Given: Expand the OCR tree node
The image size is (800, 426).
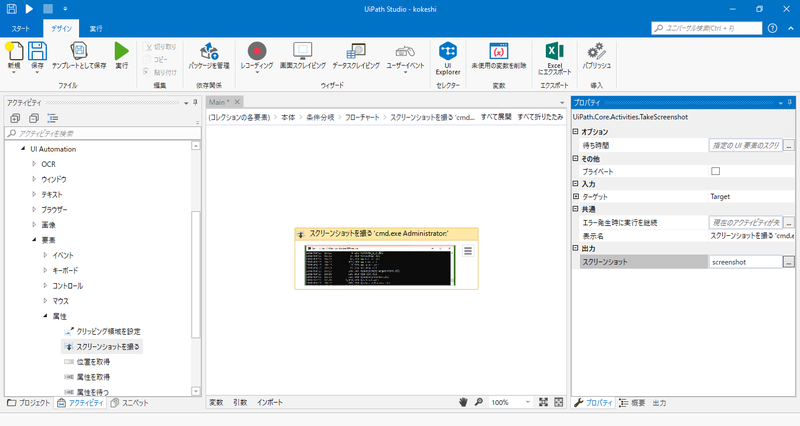Looking at the screenshot, I should (x=34, y=164).
